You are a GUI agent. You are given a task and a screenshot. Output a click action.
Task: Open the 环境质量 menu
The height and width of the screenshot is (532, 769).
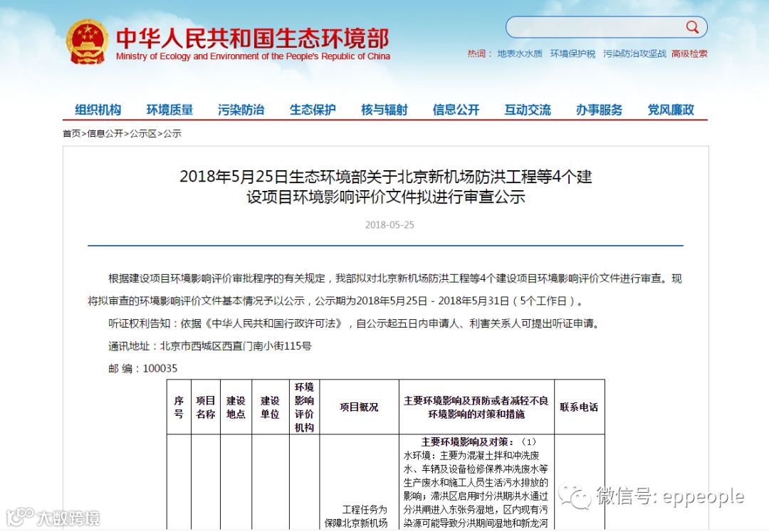[x=169, y=110]
